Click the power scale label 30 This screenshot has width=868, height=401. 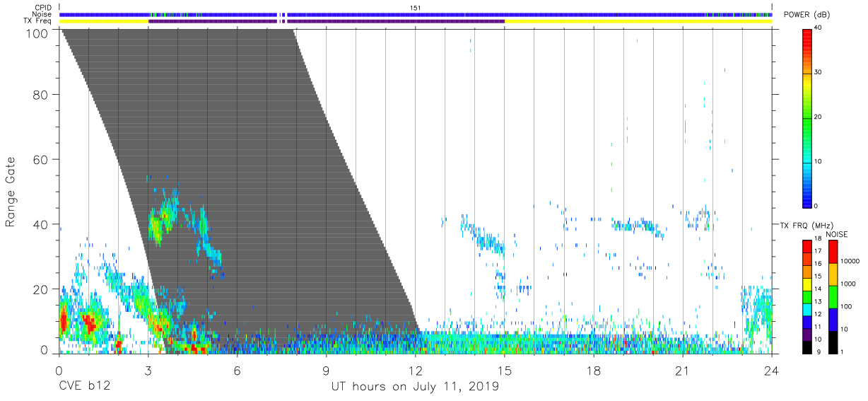818,72
